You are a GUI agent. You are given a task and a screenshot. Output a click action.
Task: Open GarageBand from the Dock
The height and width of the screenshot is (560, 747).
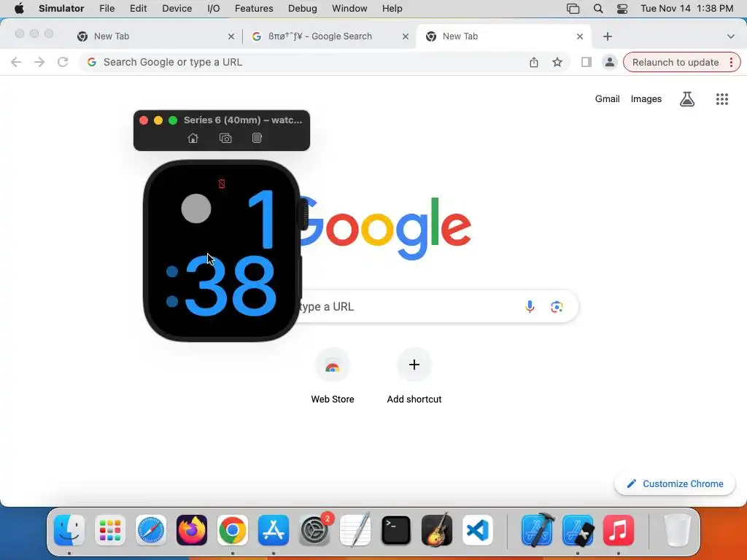pos(437,530)
